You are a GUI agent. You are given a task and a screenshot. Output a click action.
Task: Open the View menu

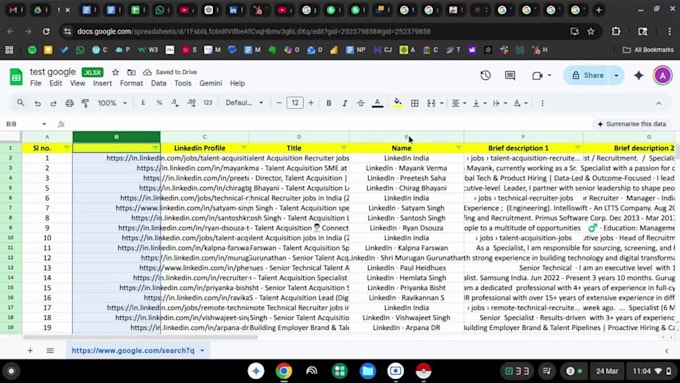[78, 83]
